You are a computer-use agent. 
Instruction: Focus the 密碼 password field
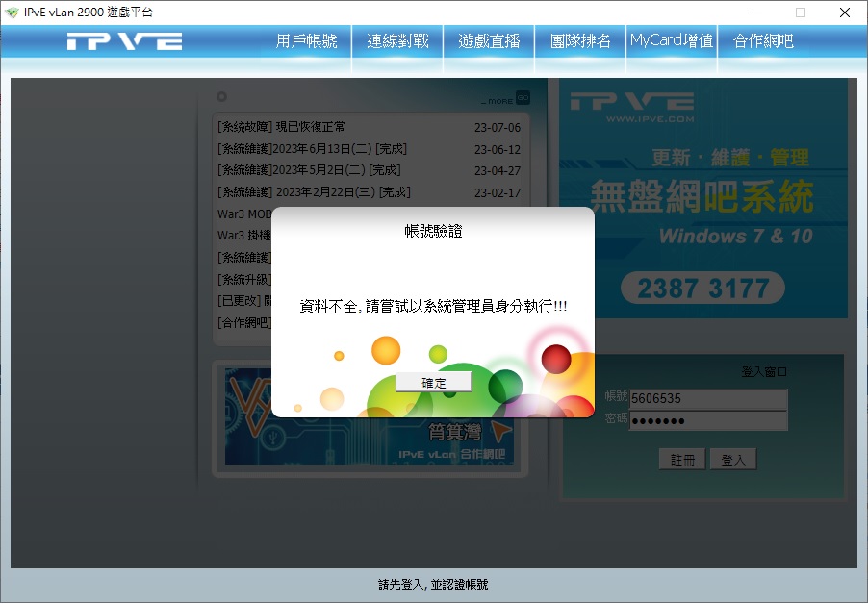(708, 421)
